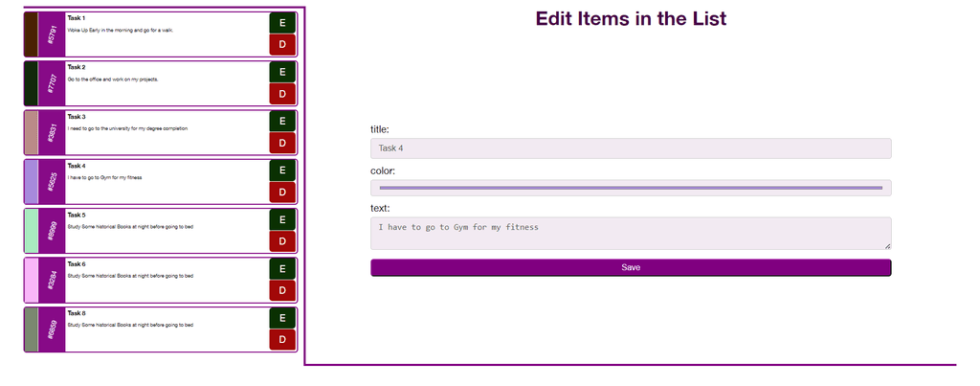980x386 pixels.
Task: Click the E edit button for Task 1
Action: 282,23
